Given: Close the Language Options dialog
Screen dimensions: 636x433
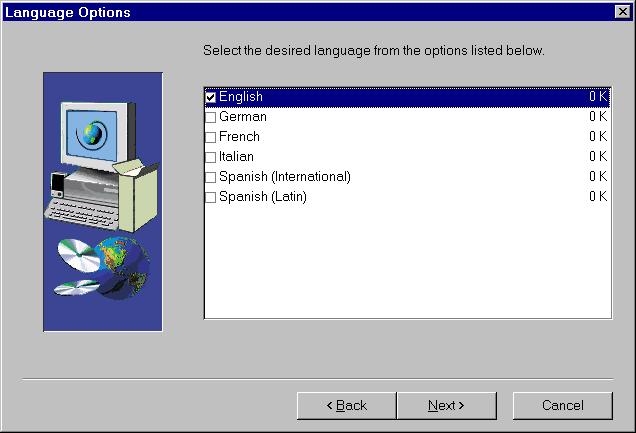Looking at the screenshot, I should pos(623,12).
